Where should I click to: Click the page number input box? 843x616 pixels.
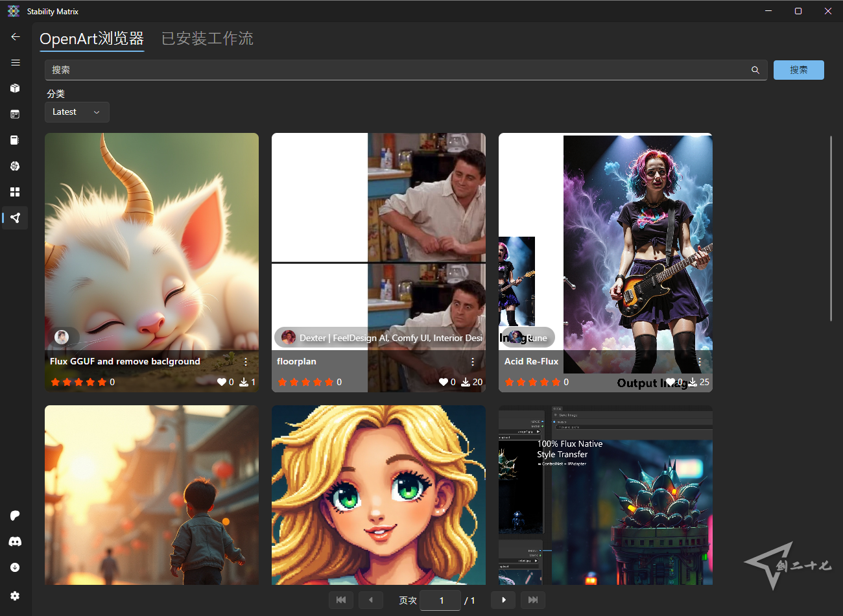click(440, 600)
